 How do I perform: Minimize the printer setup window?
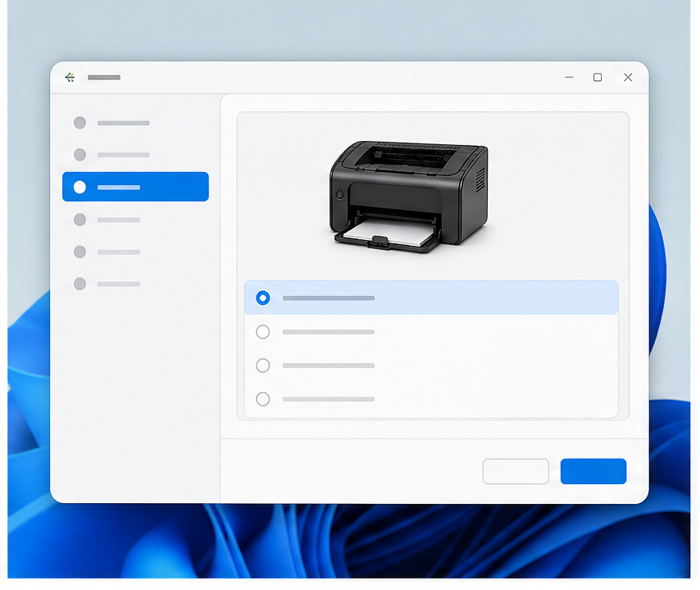coord(569,77)
